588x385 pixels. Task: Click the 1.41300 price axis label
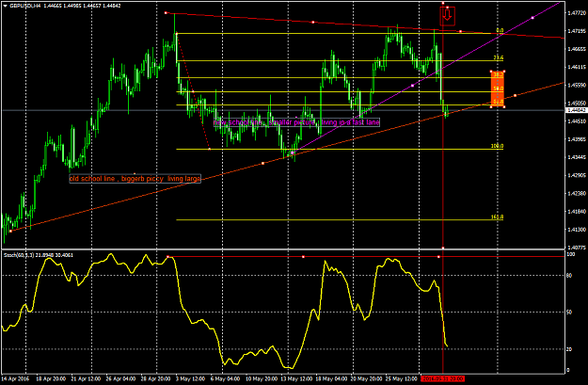click(x=577, y=230)
